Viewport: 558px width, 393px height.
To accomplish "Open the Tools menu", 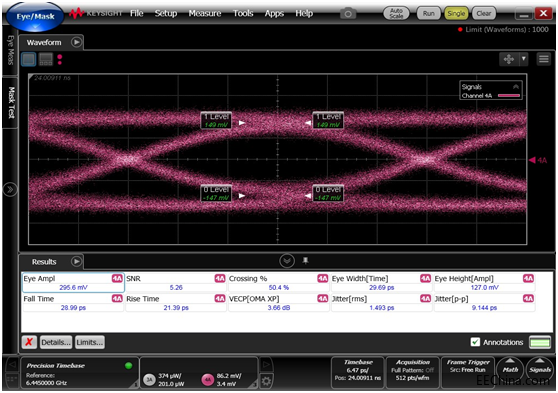I will [243, 14].
